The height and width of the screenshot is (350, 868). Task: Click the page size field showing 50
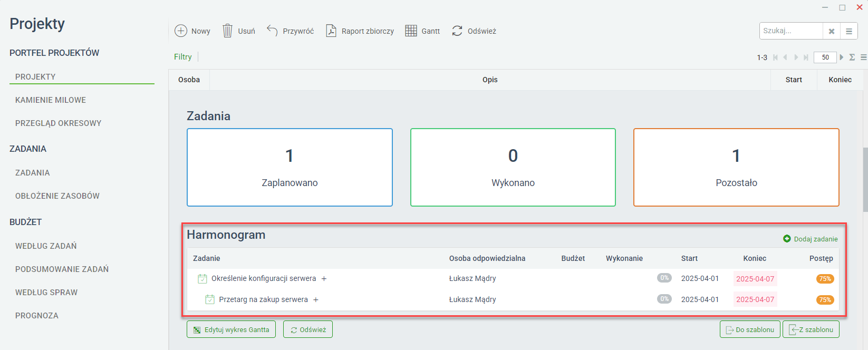pos(825,57)
